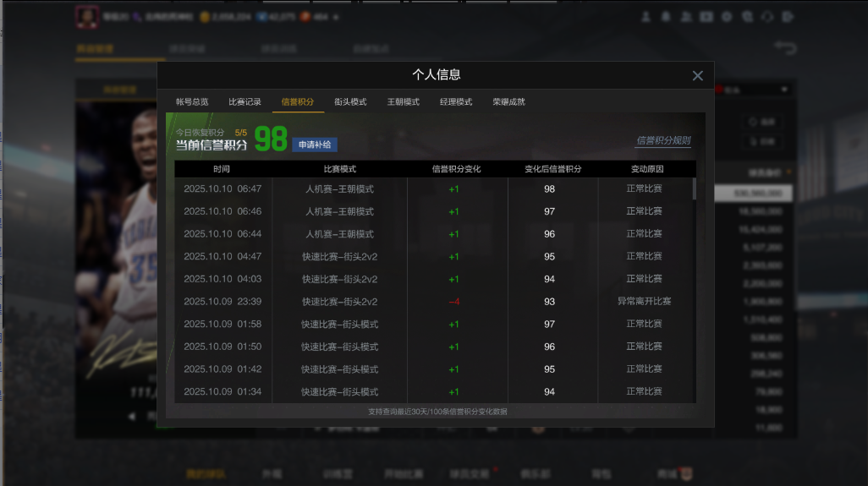Go to the 经理模式 tab
The width and height of the screenshot is (868, 486).
(456, 102)
